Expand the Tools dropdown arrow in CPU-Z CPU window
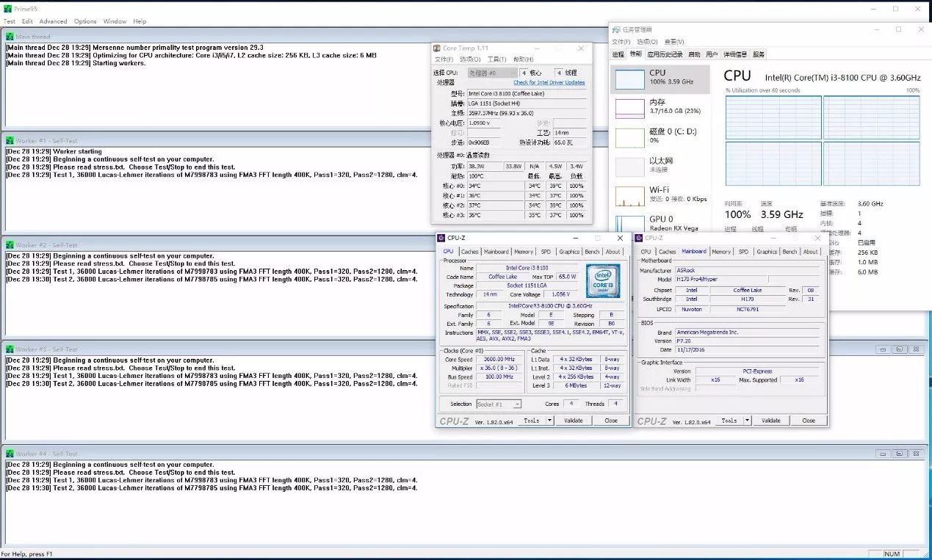 547,421
